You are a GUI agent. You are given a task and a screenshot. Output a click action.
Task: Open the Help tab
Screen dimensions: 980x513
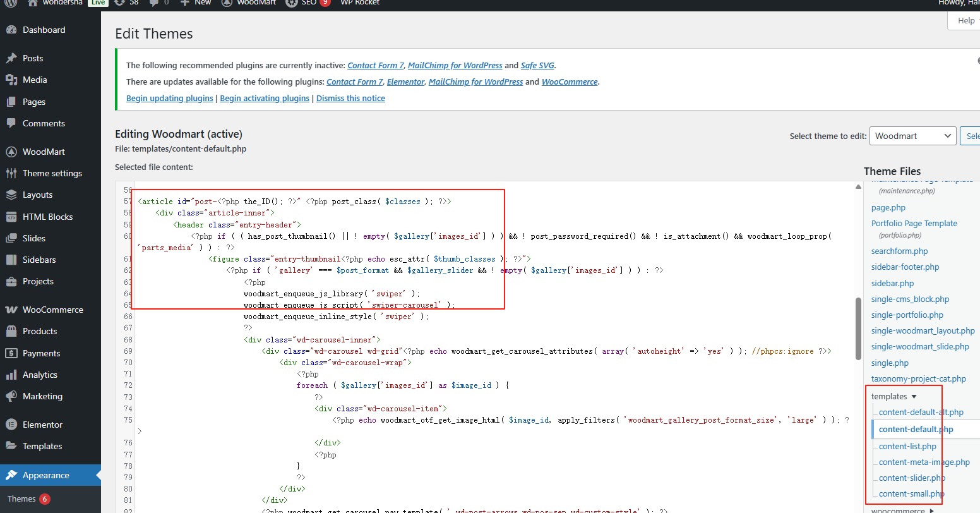(x=966, y=20)
